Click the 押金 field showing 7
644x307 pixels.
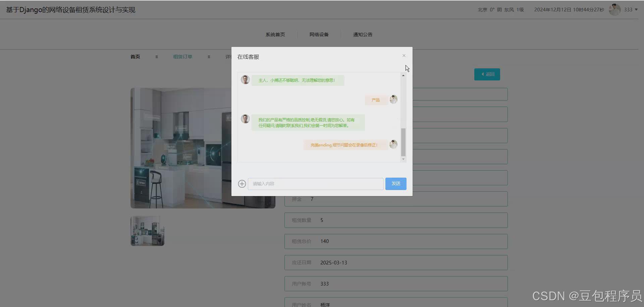(x=396, y=199)
